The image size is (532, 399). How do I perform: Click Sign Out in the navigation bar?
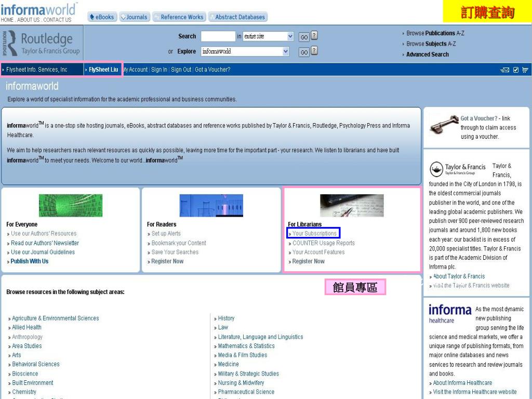coord(181,70)
